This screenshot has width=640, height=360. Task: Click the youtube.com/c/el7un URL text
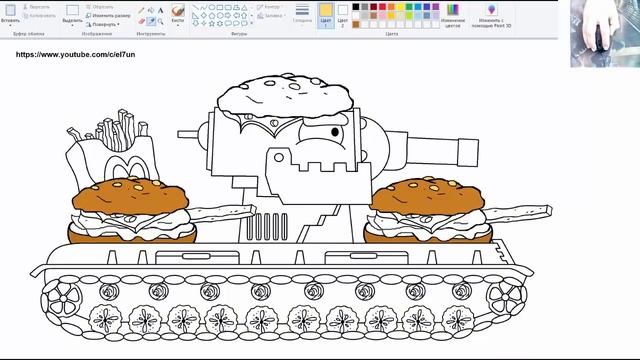point(75,55)
